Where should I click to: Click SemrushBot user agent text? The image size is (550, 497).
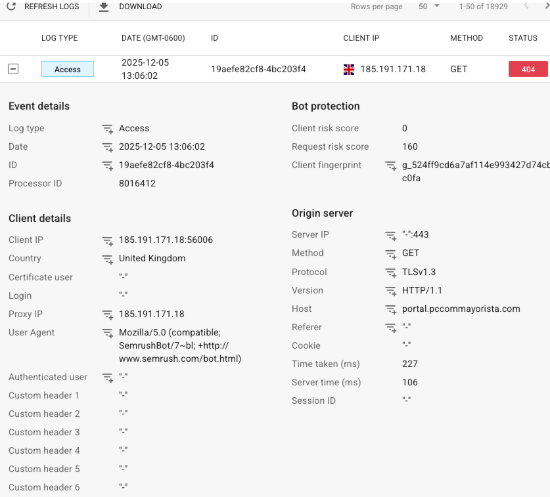180,345
